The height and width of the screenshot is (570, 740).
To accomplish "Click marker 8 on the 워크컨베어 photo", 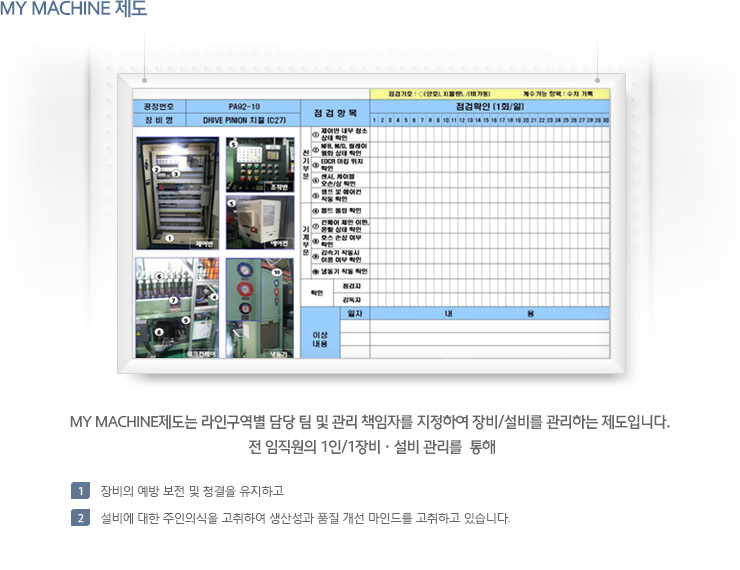I will point(159,332).
